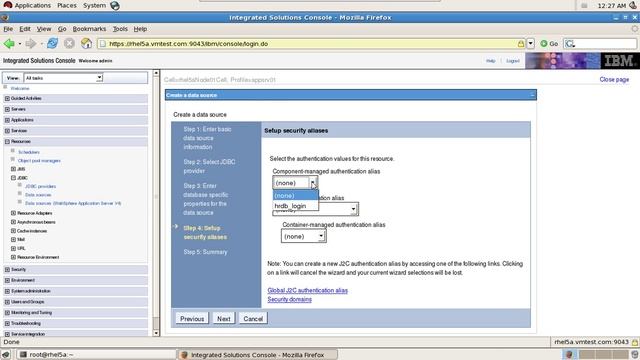The height and width of the screenshot is (360, 640).
Task: Open the Help menu in Firefox
Action: [x=140, y=29]
